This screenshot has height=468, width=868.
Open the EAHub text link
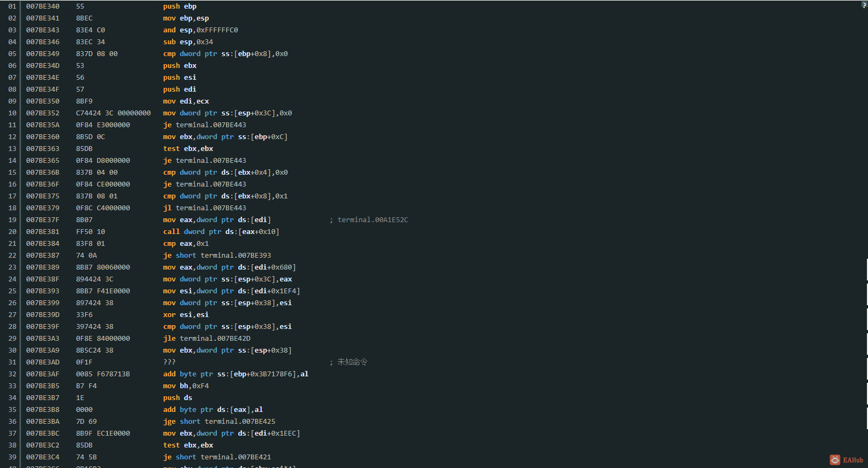point(853,460)
